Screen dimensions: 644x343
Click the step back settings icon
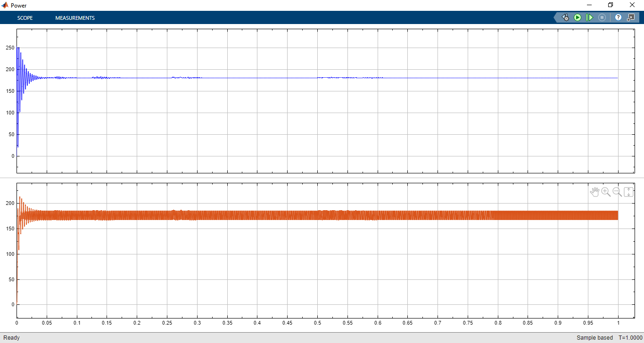pos(565,17)
